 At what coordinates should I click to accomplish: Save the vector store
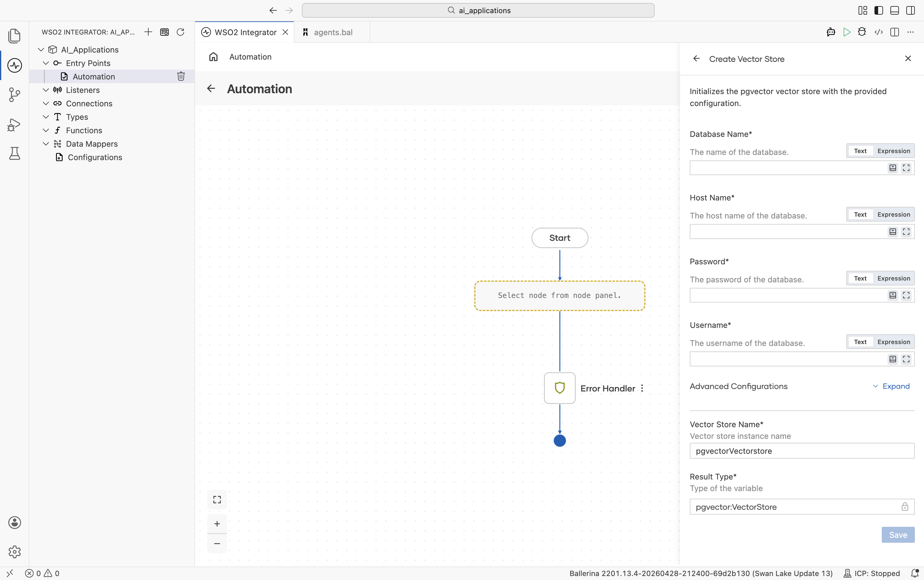click(898, 535)
